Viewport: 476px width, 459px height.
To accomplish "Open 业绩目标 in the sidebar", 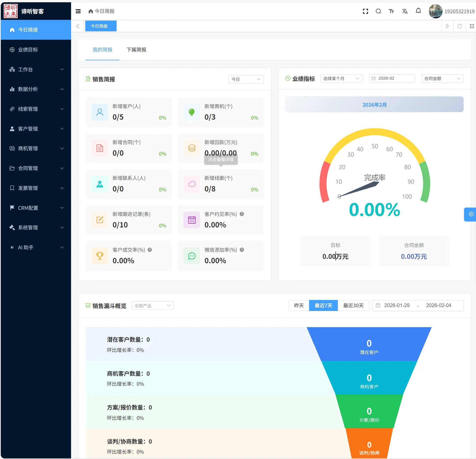I will (x=36, y=50).
